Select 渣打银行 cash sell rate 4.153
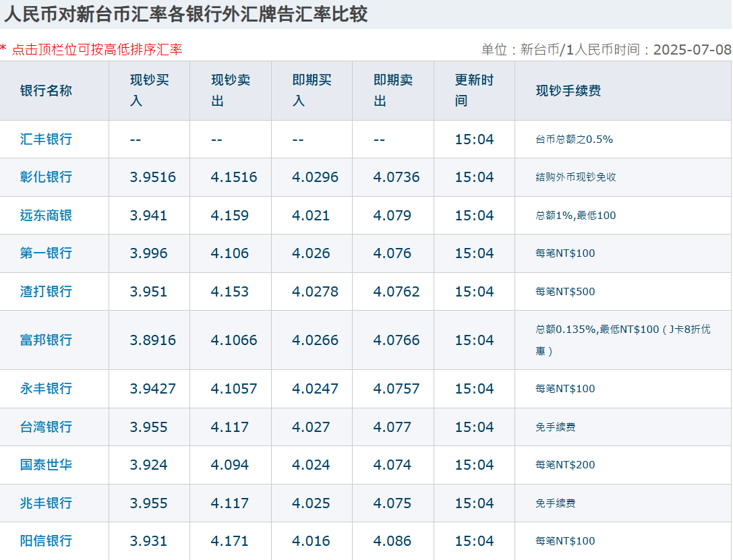Image resolution: width=733 pixels, height=560 pixels. [x=229, y=291]
